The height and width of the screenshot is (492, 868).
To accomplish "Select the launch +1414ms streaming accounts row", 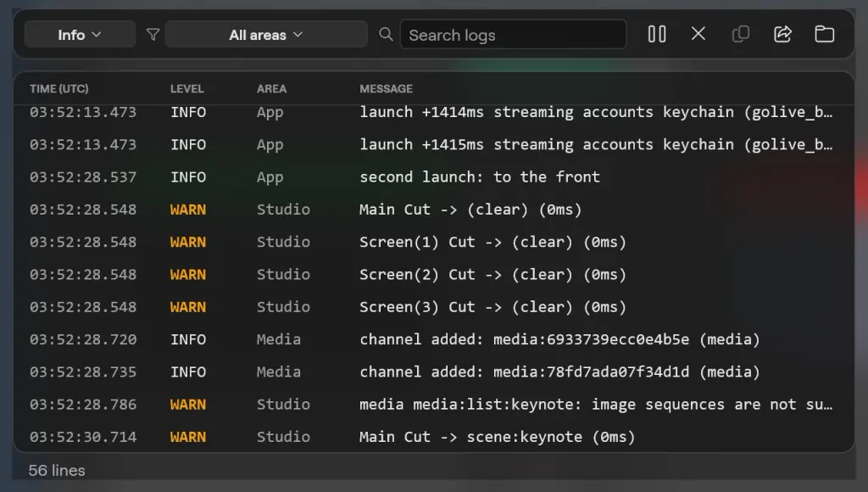I will 433,112.
